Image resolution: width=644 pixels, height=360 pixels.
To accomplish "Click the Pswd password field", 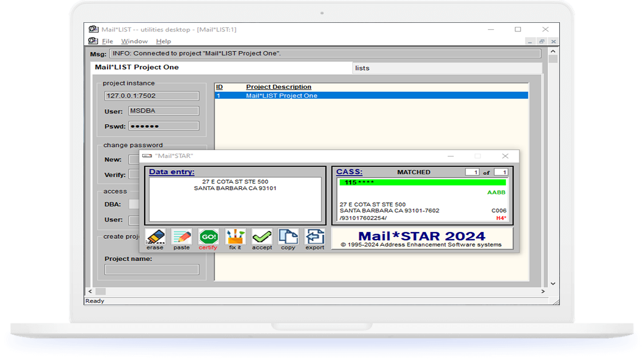I will 164,126.
